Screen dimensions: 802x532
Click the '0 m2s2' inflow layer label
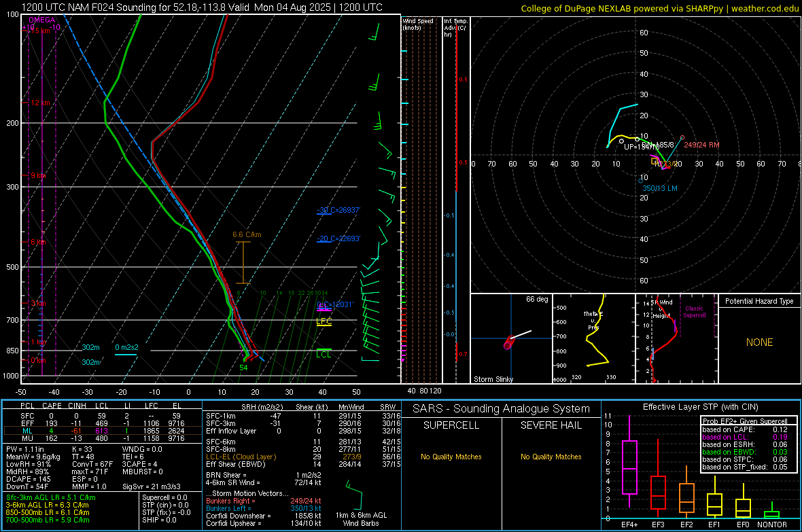click(126, 347)
